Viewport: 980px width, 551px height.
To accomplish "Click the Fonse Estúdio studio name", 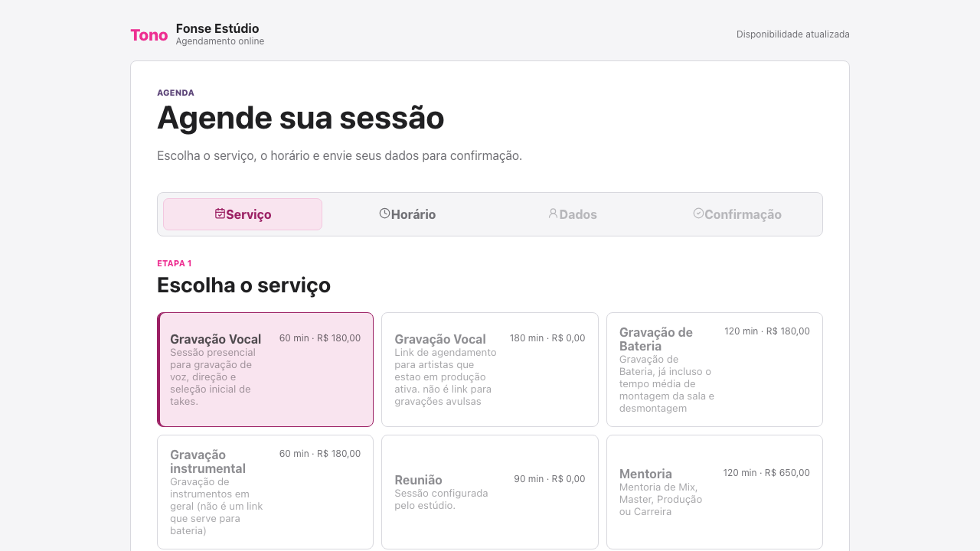I will [x=217, y=29].
